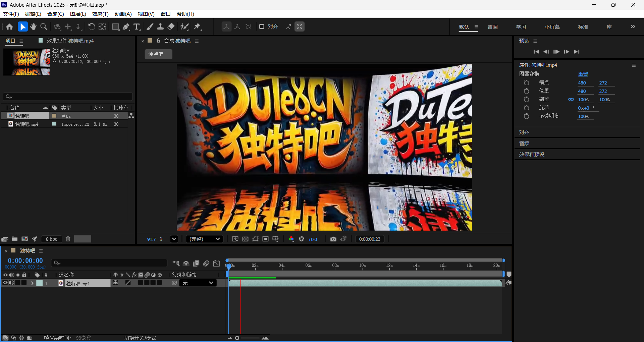Viewport: 644px width, 342px height.
Task: Select the Roto Brush tool
Action: [x=184, y=27]
